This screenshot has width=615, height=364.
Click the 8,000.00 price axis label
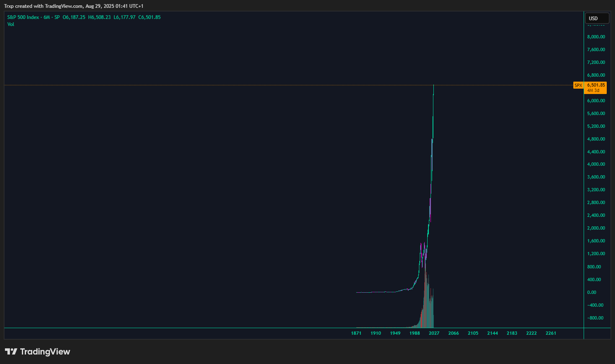[x=596, y=37]
